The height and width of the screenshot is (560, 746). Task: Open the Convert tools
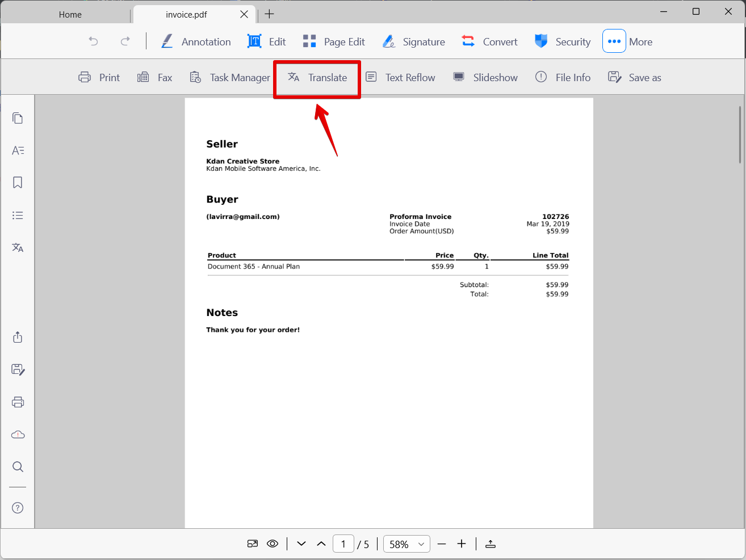coord(489,41)
